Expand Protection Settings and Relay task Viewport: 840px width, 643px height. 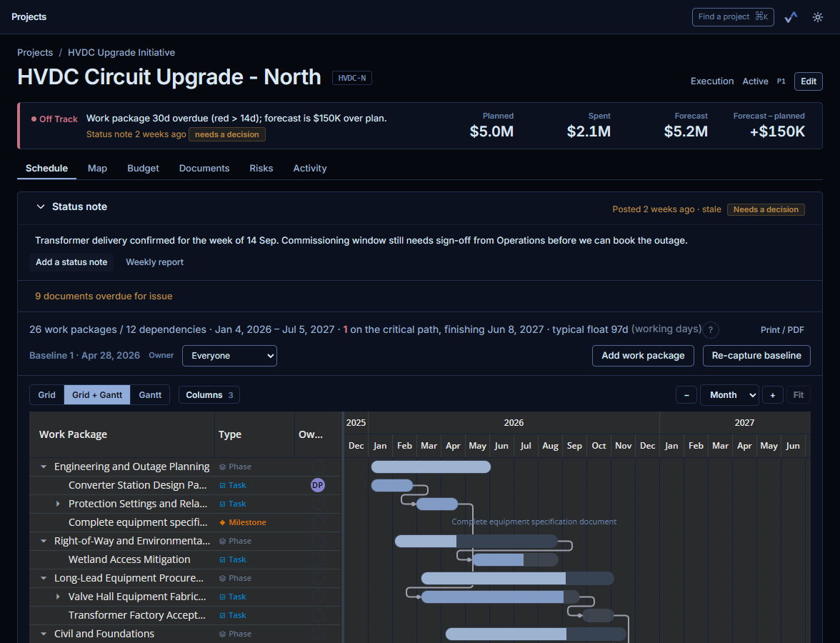coord(58,504)
